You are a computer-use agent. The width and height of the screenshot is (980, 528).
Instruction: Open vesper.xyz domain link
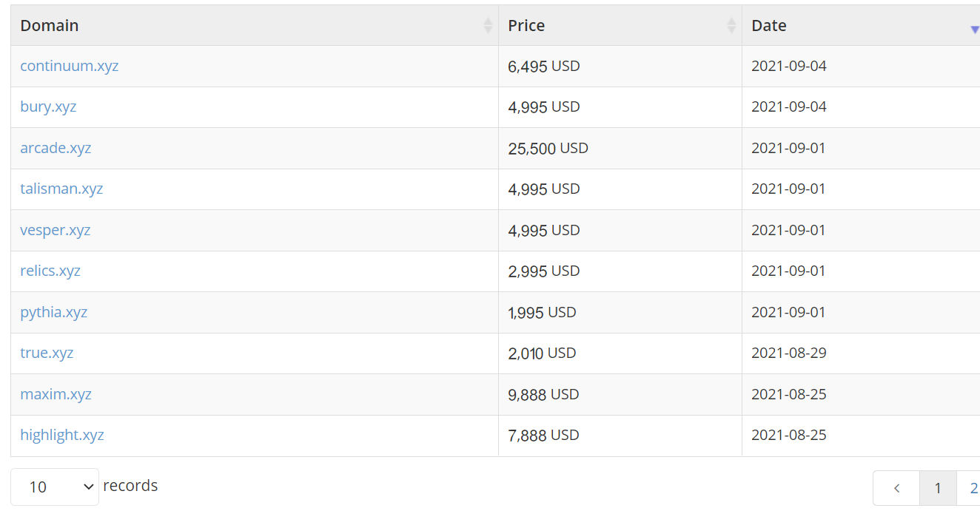pyautogui.click(x=56, y=230)
